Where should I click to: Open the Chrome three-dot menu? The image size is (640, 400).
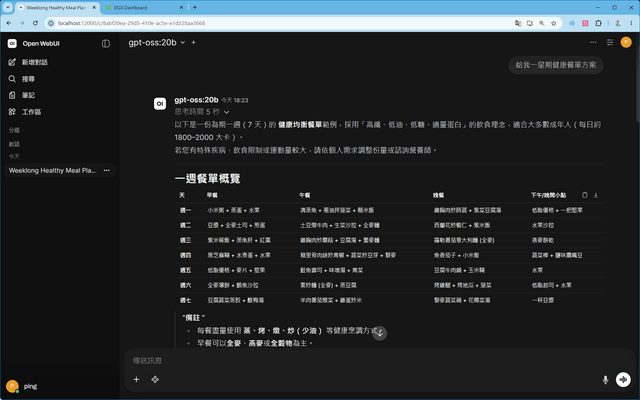pos(631,23)
